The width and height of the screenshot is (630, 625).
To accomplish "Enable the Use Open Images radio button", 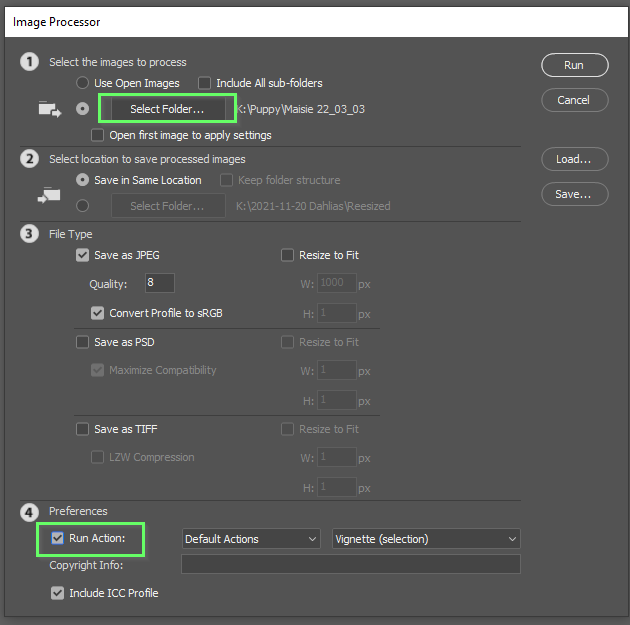I will click(x=83, y=83).
